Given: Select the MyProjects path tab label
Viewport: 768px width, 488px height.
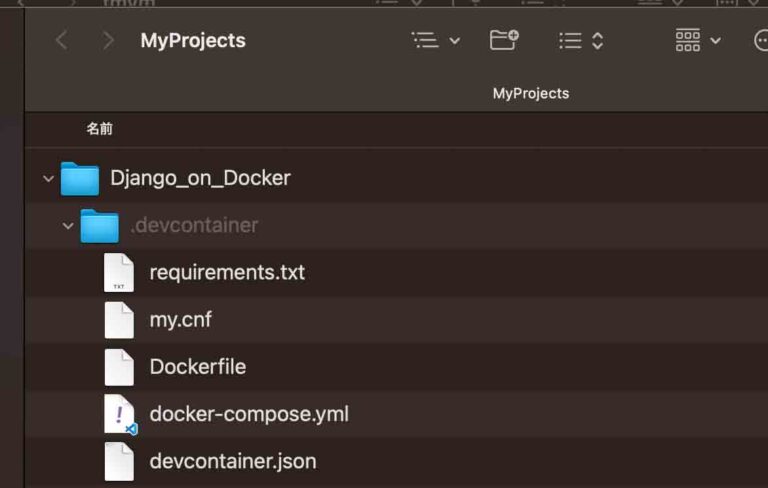Looking at the screenshot, I should pos(531,94).
